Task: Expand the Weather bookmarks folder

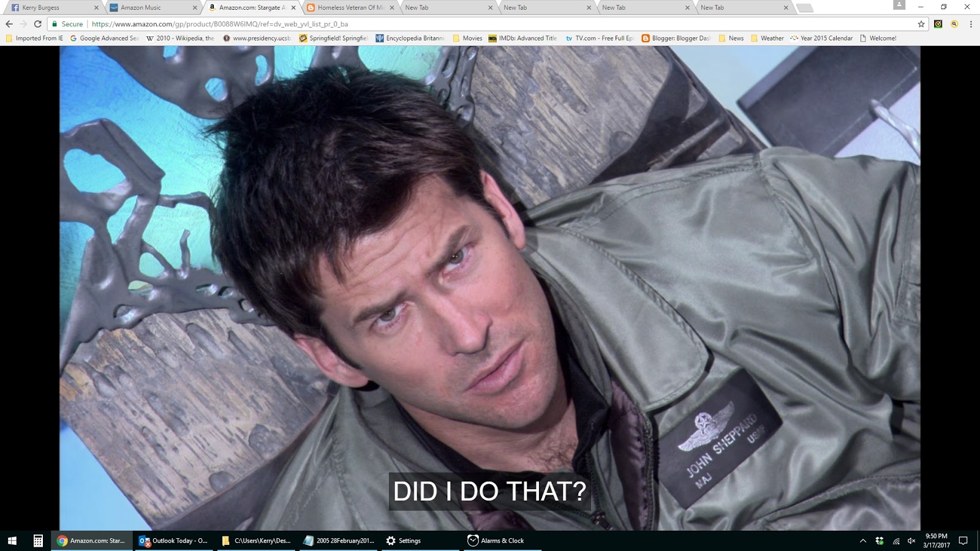Action: click(767, 38)
